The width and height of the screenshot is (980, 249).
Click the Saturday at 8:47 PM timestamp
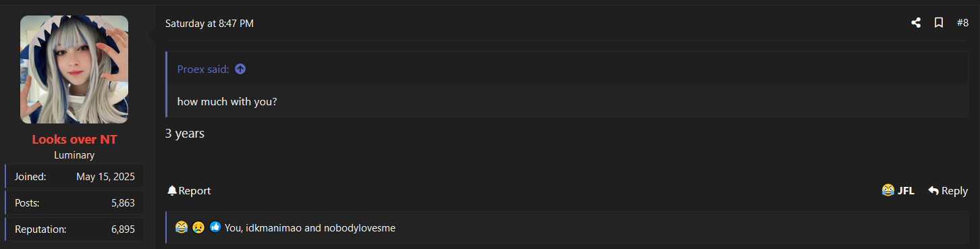click(209, 24)
